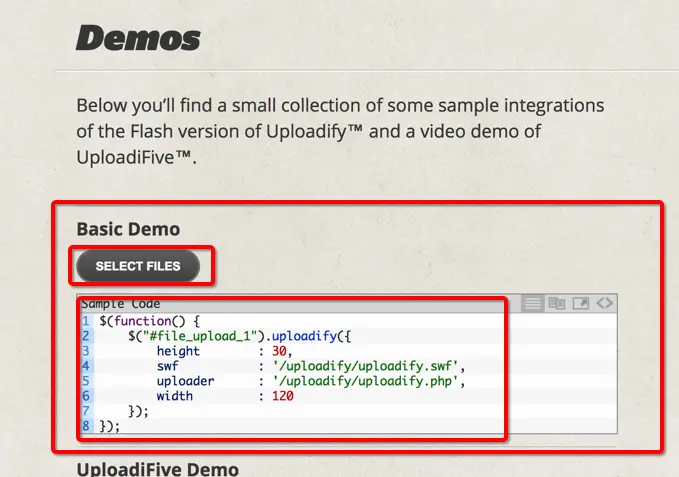Click line number 8 in the code gutter
This screenshot has height=477, width=679.
(86, 426)
